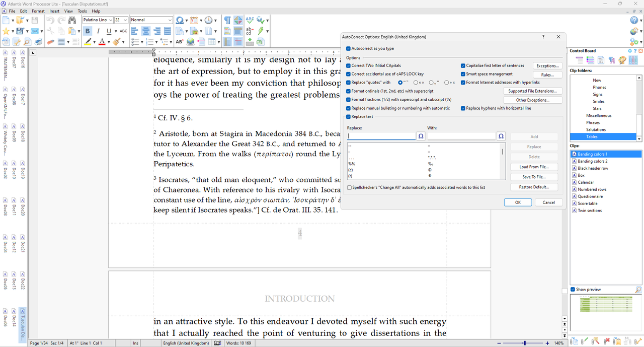Click the Control Board settings gear icon
The width and height of the screenshot is (644, 347).
(630, 51)
